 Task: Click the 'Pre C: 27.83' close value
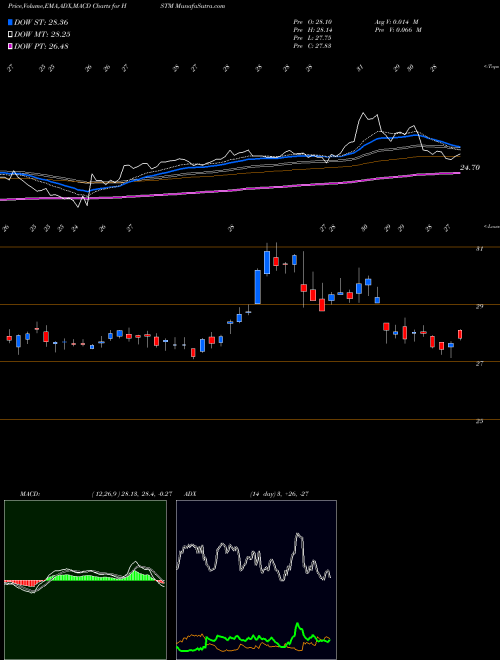[x=312, y=46]
